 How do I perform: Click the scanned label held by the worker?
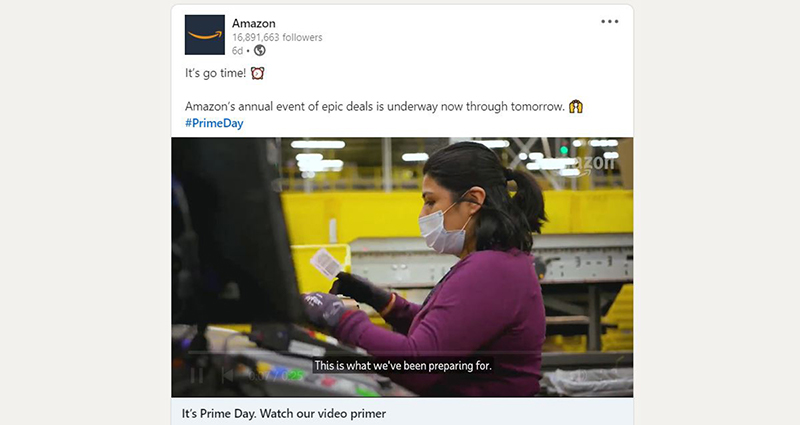326,263
